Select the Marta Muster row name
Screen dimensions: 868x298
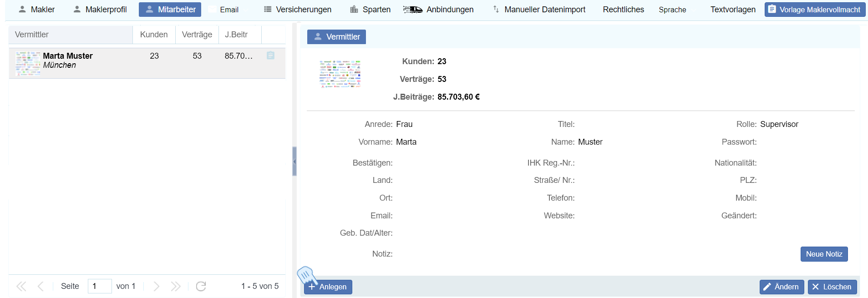(x=68, y=56)
